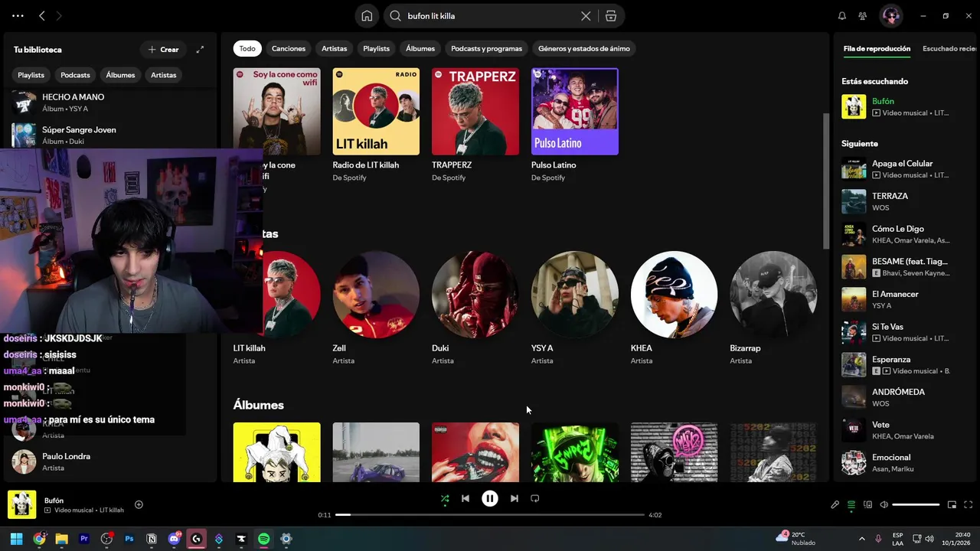
Task: Open the Browse icon next to search
Action: pyautogui.click(x=610, y=16)
